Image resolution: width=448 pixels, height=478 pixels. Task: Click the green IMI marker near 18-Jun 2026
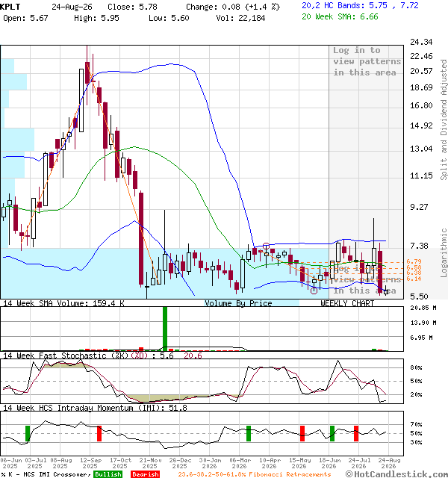click(x=332, y=433)
